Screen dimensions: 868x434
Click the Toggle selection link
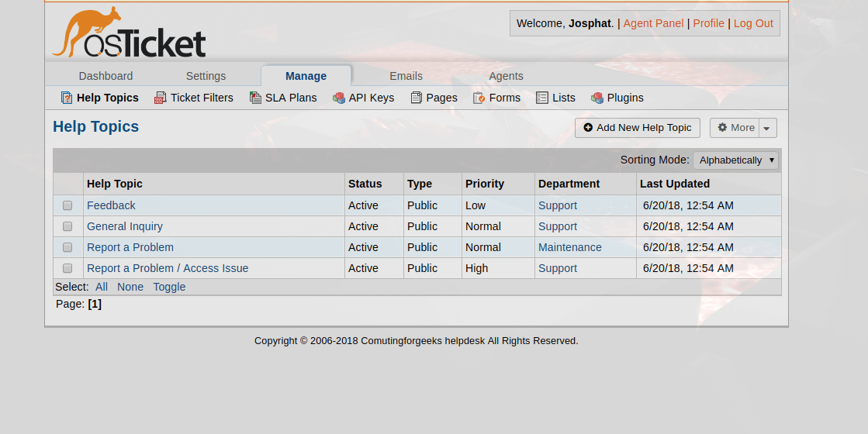[x=169, y=287]
